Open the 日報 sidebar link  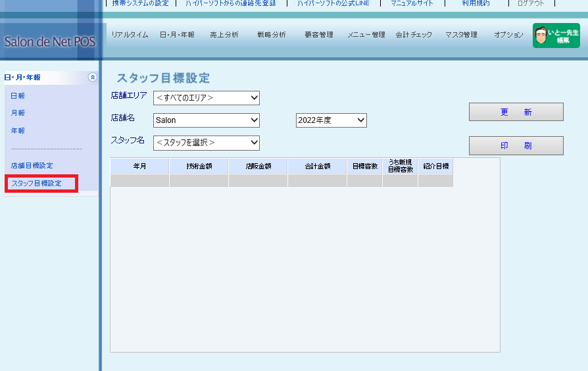[x=18, y=96]
